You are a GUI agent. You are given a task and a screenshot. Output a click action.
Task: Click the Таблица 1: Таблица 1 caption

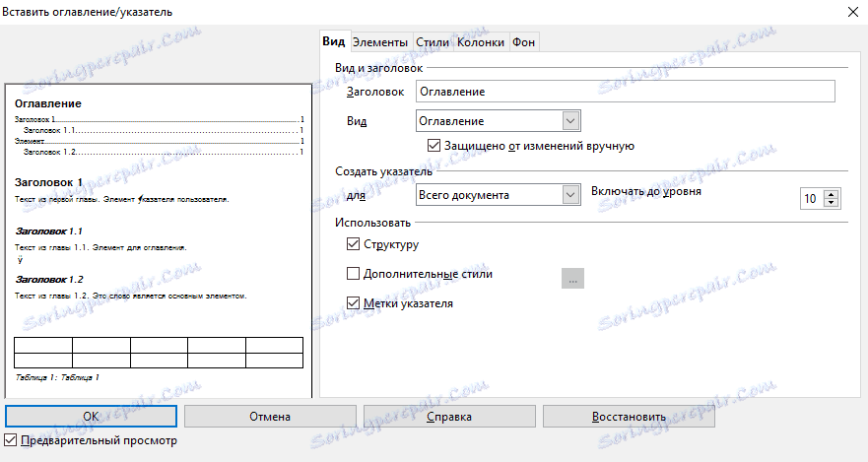(x=57, y=377)
